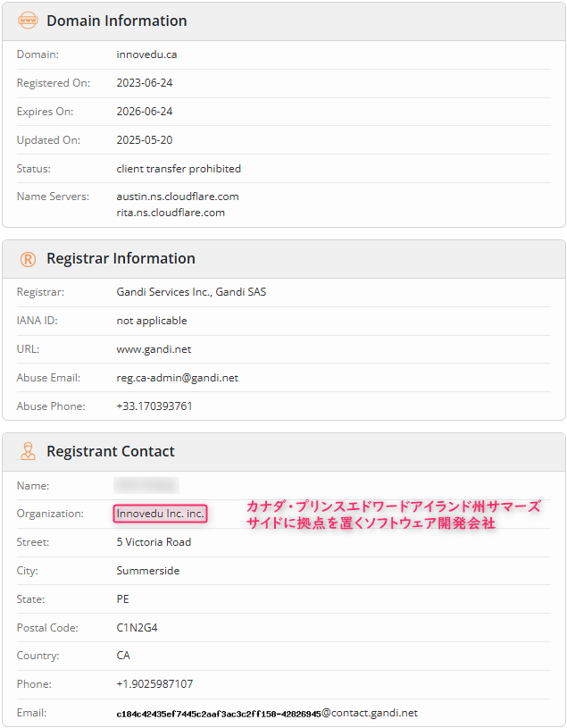Click the Registered On: label
The width and height of the screenshot is (567, 728).
coord(54,83)
